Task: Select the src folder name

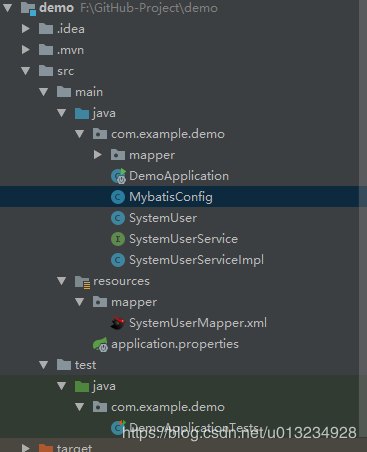Action: click(65, 71)
